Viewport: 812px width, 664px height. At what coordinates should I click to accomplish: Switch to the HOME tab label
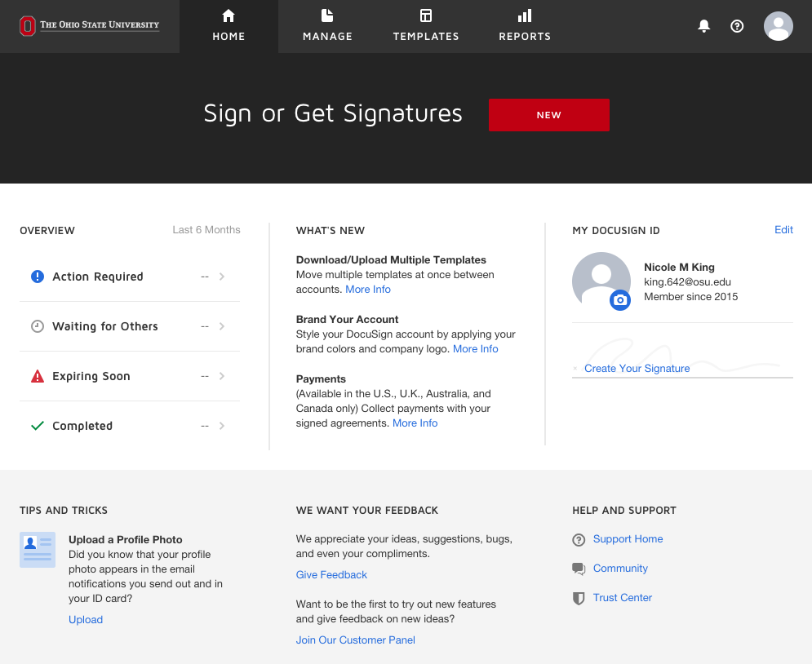point(229,36)
